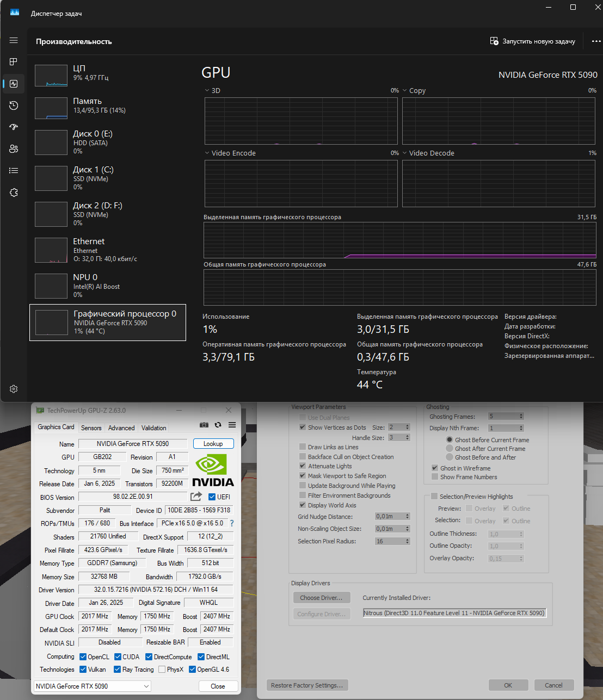The height and width of the screenshot is (700, 603).
Task: Switch to Sensors tab in GPU-Z
Action: point(91,428)
